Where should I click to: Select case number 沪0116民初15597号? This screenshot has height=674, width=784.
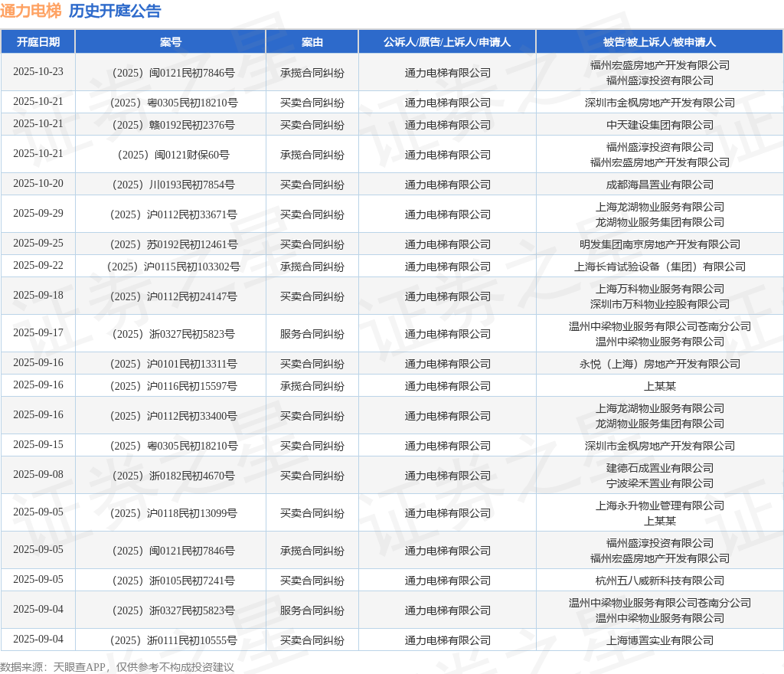tap(174, 387)
